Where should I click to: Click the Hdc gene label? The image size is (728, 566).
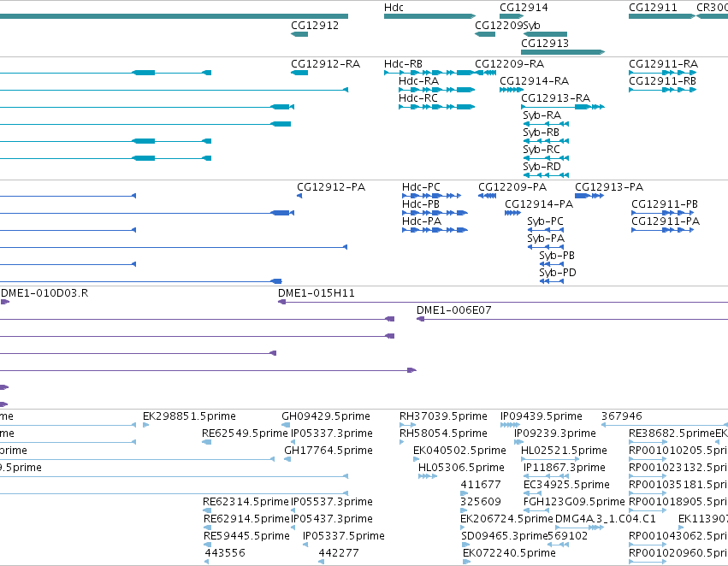point(394,8)
